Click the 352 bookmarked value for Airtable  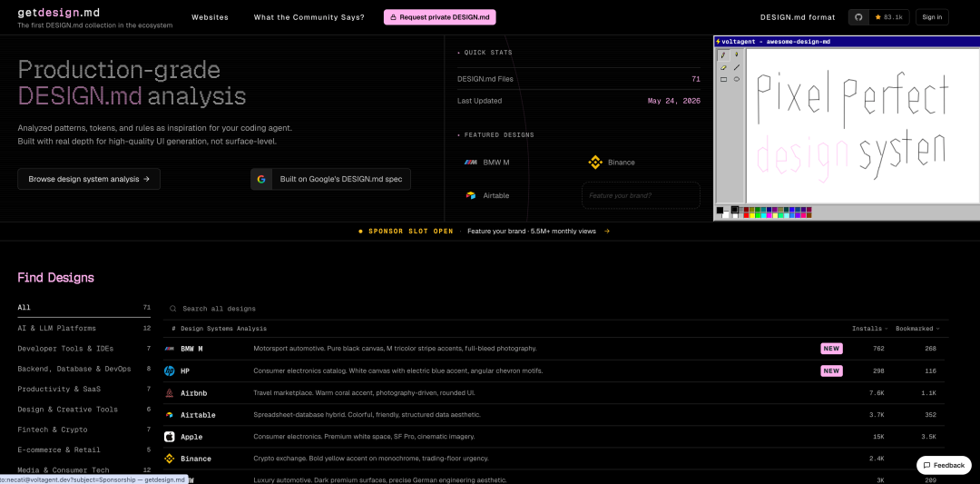(x=930, y=415)
